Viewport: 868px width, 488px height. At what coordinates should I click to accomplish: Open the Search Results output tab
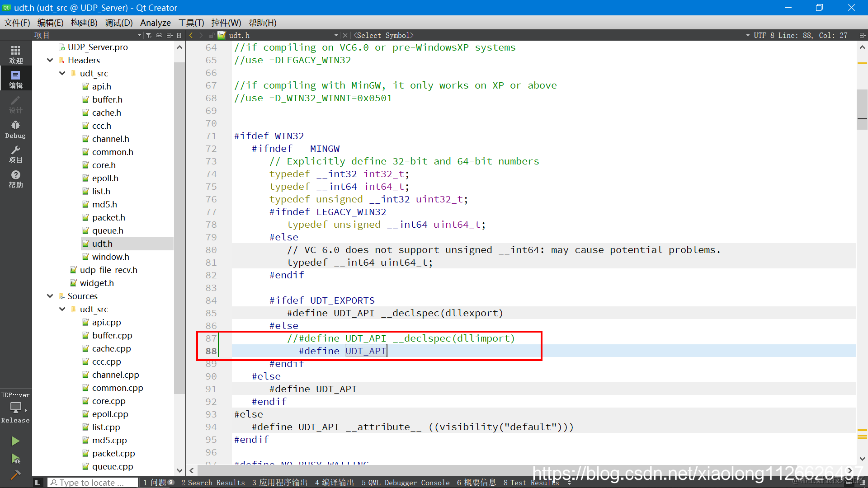(213, 483)
